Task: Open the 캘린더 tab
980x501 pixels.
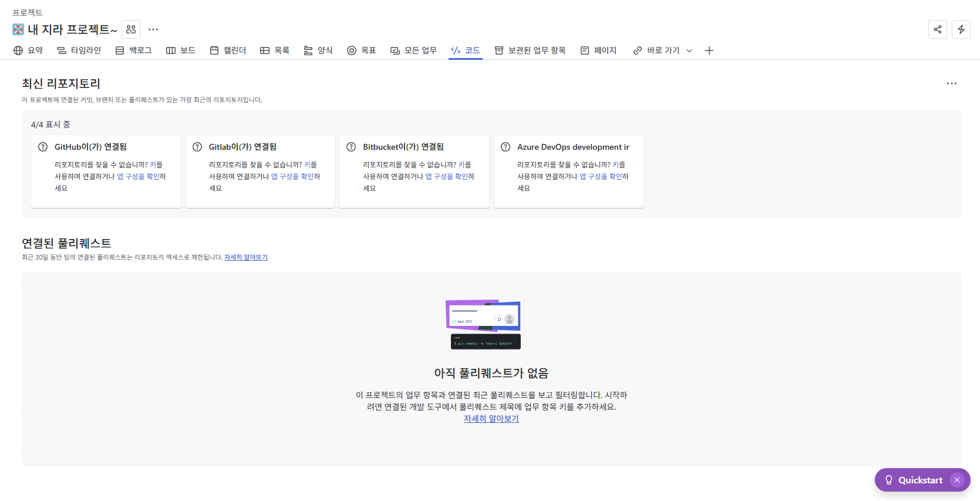Action: point(228,51)
